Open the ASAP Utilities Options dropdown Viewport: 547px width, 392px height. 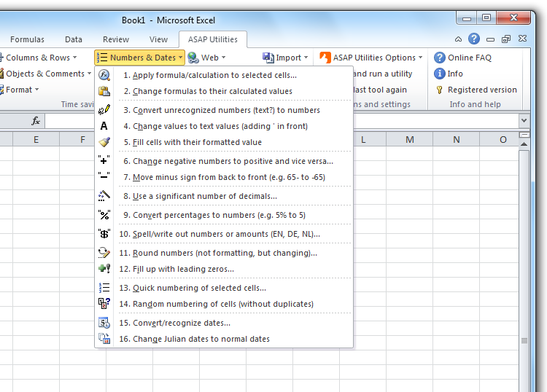pyautogui.click(x=420, y=58)
